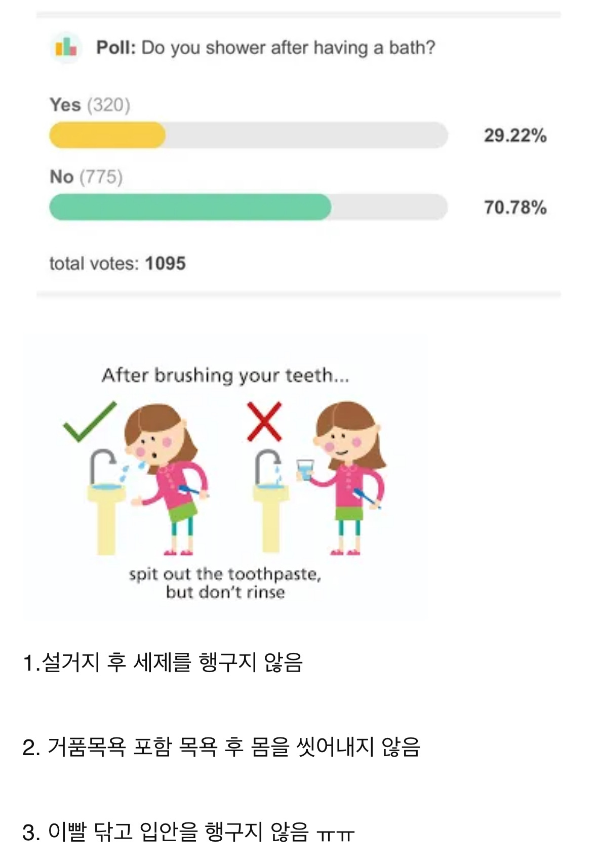The image size is (597, 868).
Task: Expand the total votes summary
Action: click(x=116, y=263)
